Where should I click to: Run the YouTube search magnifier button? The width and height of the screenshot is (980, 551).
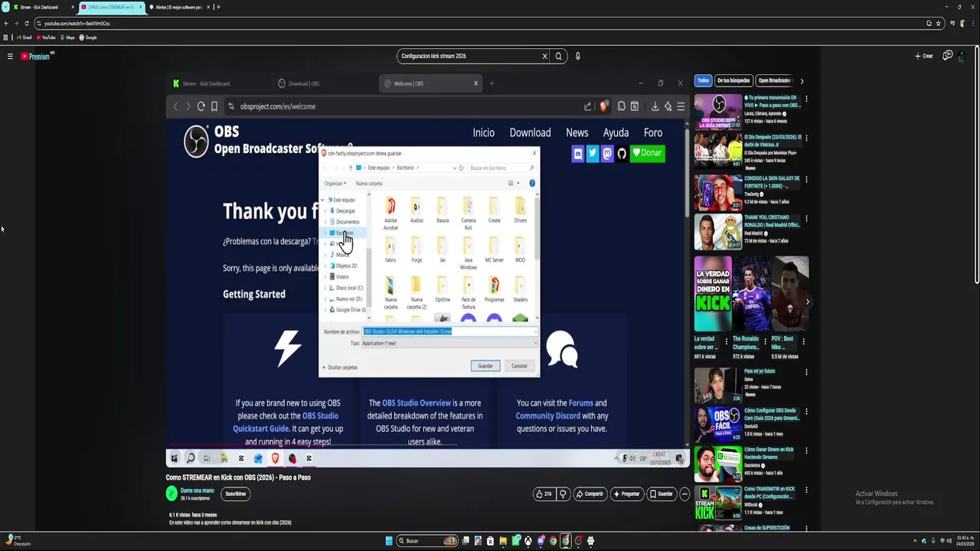tap(559, 56)
